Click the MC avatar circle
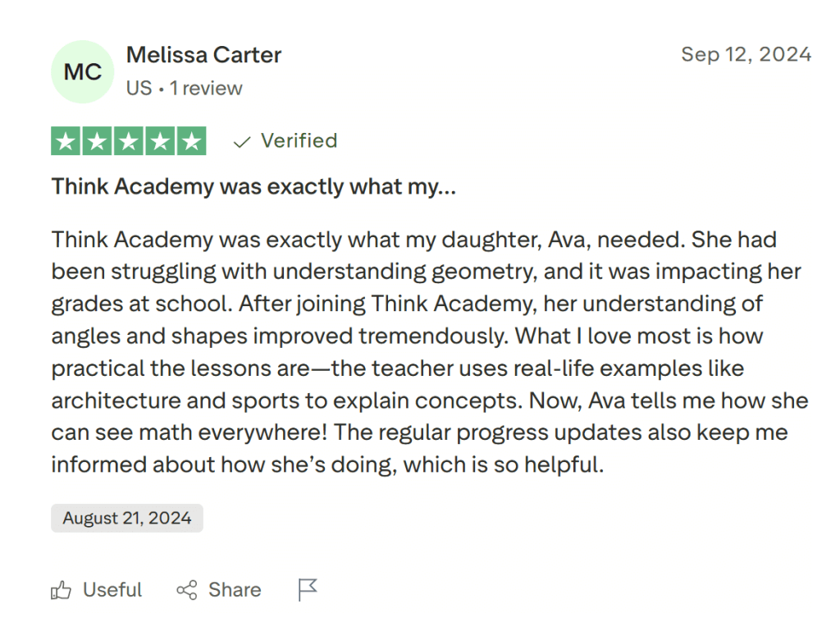The width and height of the screenshot is (840, 636). 82,71
